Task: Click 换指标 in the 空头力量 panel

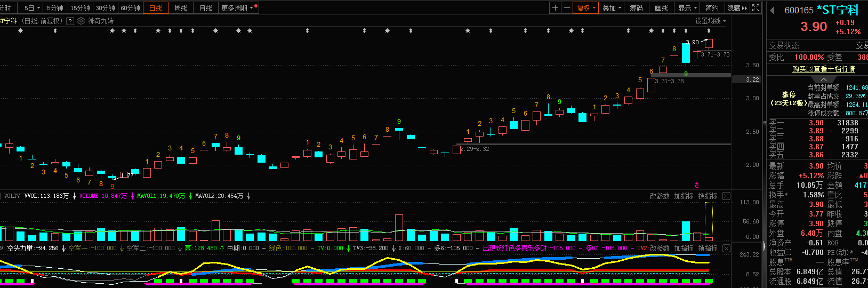Action: (x=708, y=249)
